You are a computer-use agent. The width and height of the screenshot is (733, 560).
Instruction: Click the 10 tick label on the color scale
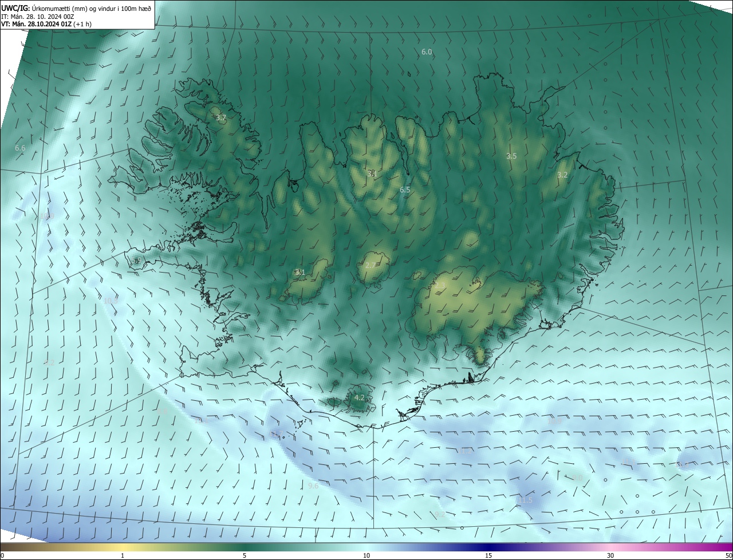coord(366,555)
